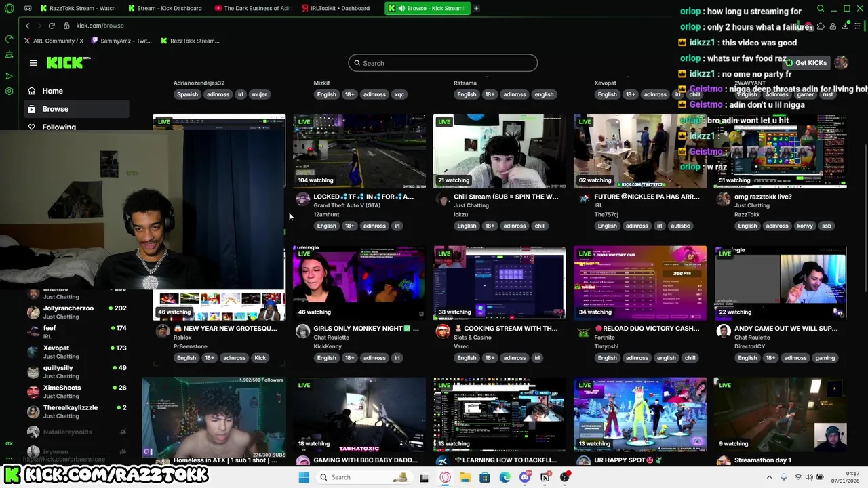Click microphone icon in system tray
The width and height of the screenshot is (868, 488).
click(784, 477)
